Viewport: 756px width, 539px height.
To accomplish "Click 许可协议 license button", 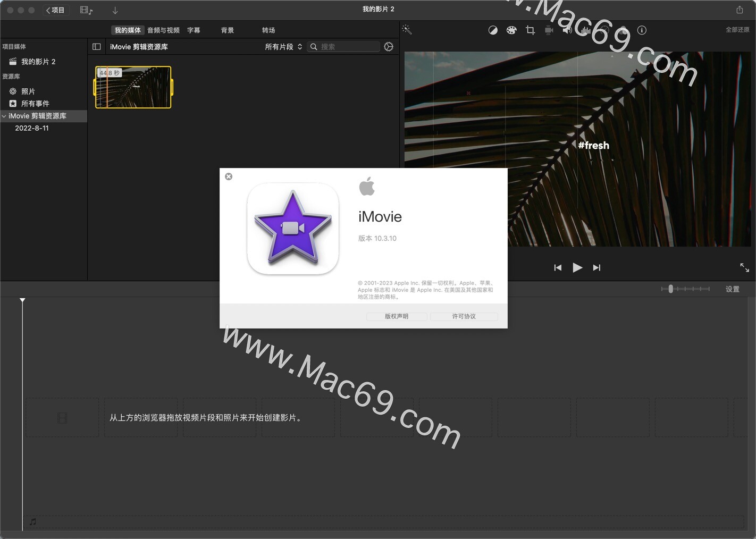I will pyautogui.click(x=464, y=316).
